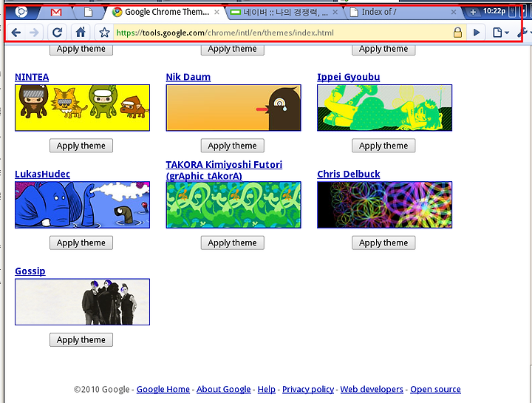This screenshot has width=532, height=403.
Task: Reload the current page
Action: coord(57,33)
